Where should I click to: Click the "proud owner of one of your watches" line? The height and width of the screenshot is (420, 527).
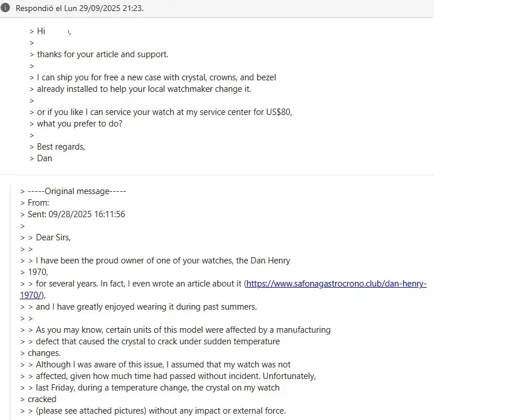163,261
